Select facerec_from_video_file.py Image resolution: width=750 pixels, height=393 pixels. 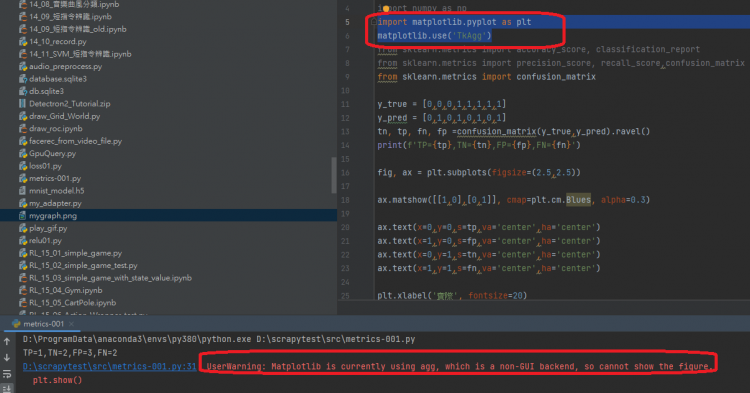(x=75, y=141)
